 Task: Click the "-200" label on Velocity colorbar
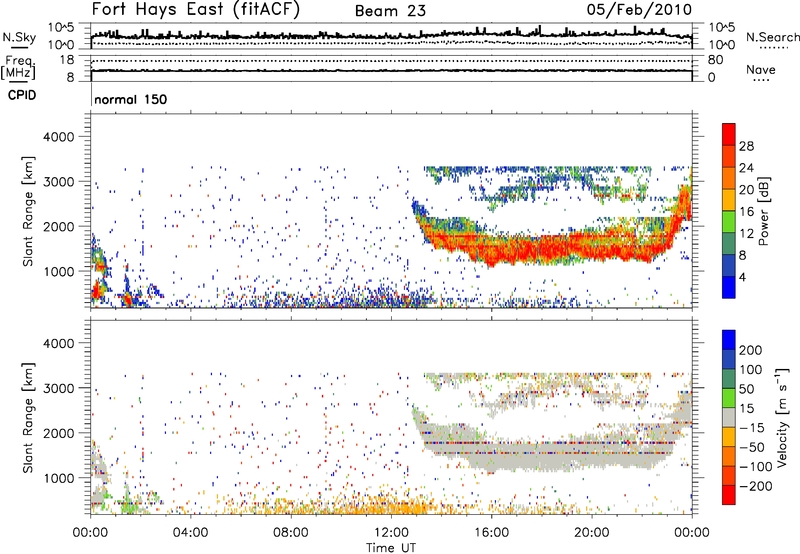tap(755, 486)
